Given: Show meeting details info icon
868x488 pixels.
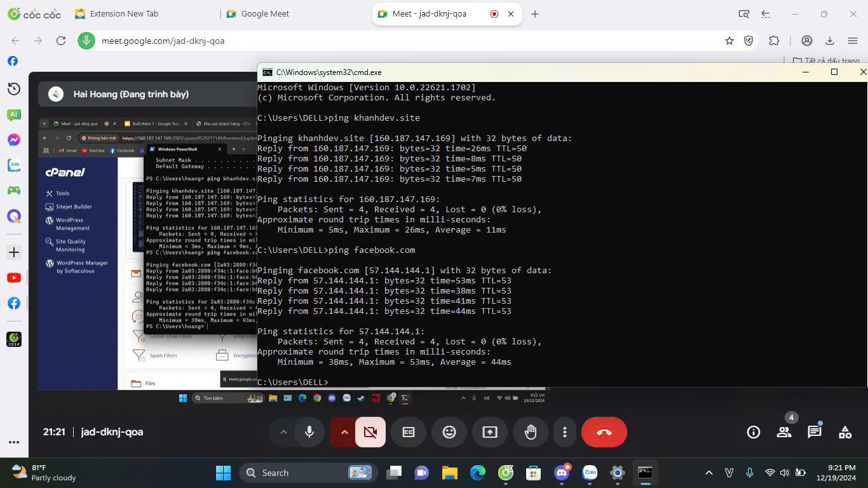Looking at the screenshot, I should (x=754, y=432).
